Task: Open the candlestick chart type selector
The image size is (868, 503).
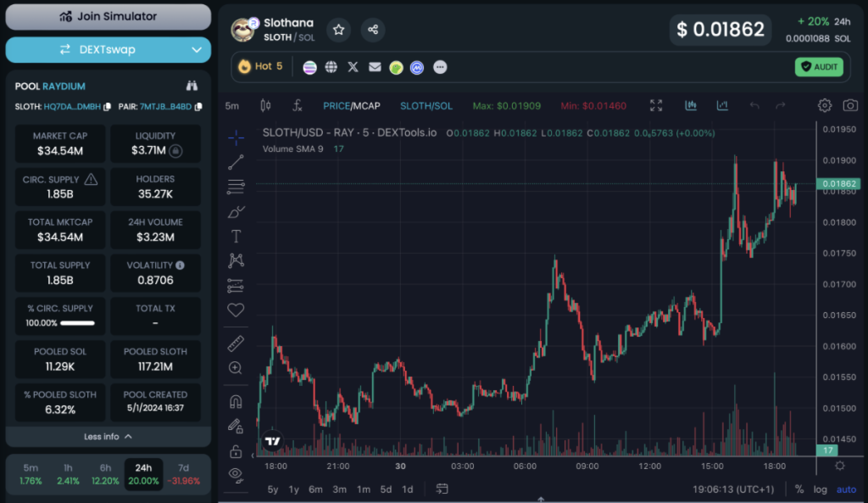Action: [x=265, y=105]
